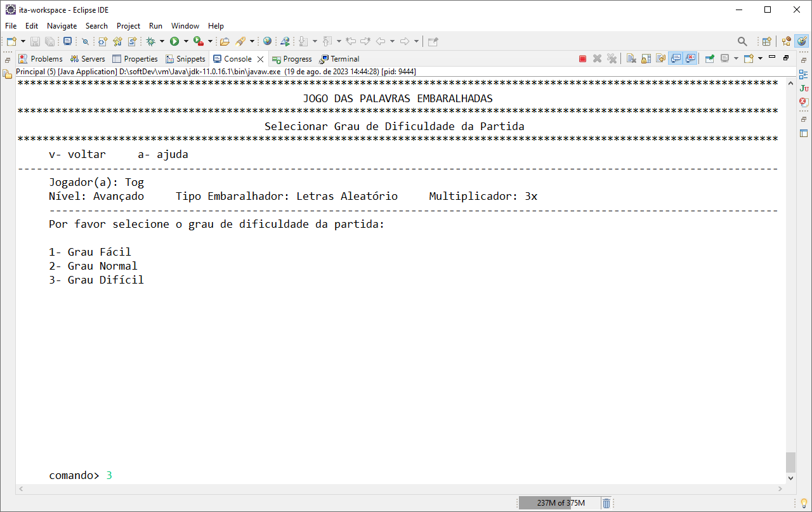The width and height of the screenshot is (812, 512).
Task: Switch to the Snippets tab
Action: tap(186, 58)
